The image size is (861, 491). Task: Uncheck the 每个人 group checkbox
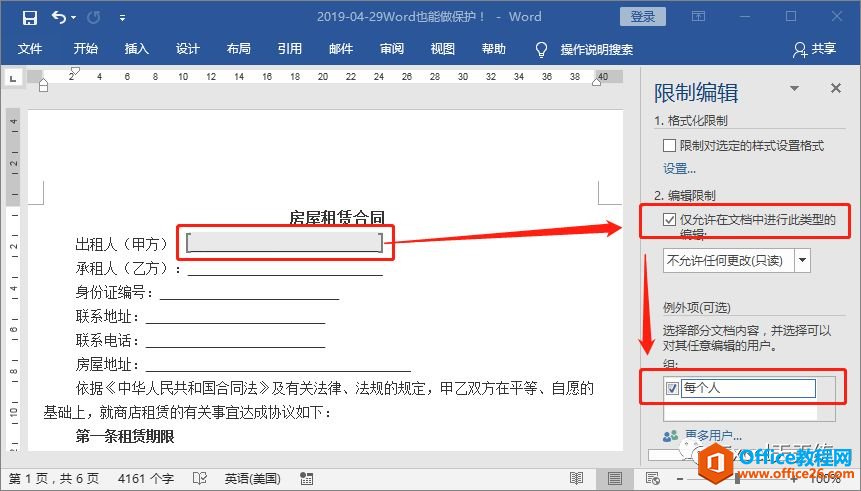[673, 388]
